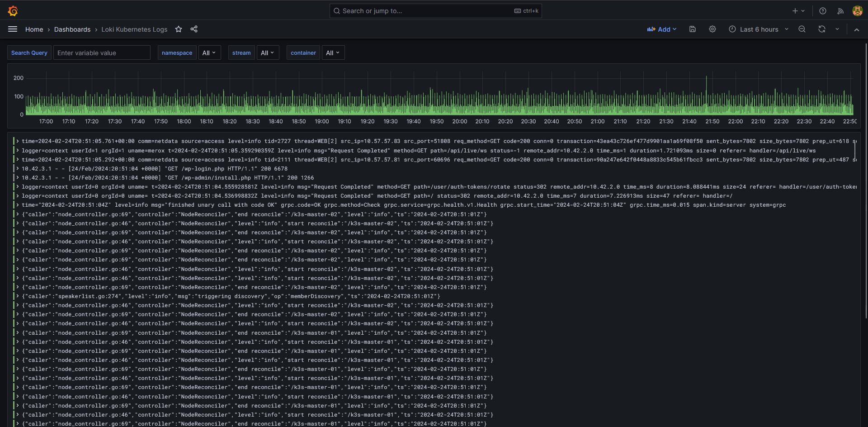Click the log panel inner scrollbar

click(x=855, y=152)
